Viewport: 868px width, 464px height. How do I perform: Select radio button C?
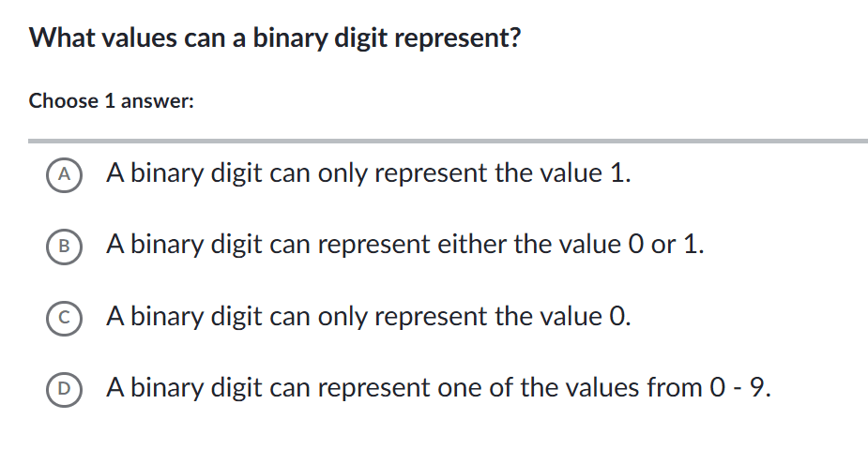pyautogui.click(x=64, y=316)
